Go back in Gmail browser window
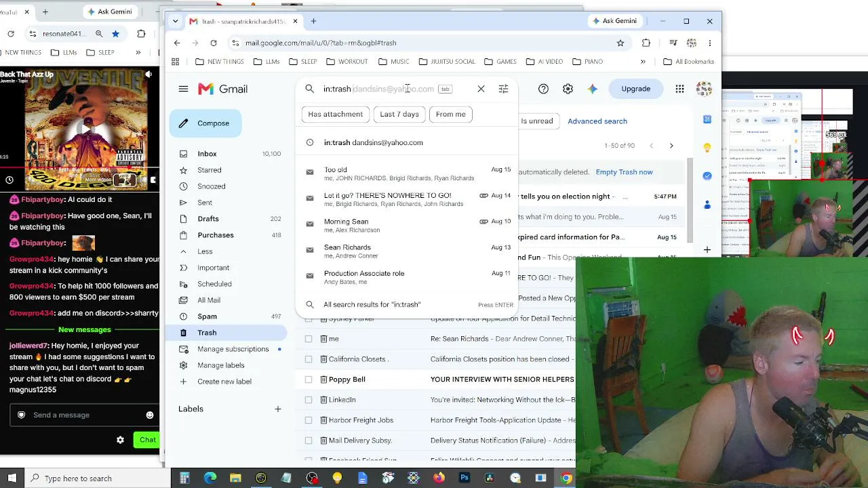 (x=177, y=43)
